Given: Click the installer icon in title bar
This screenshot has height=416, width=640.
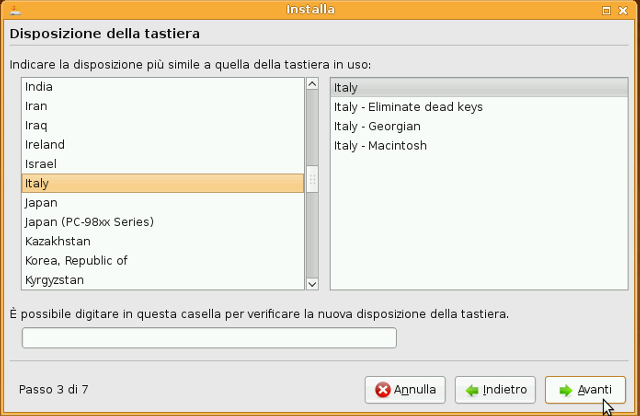Looking at the screenshot, I should point(15,10).
